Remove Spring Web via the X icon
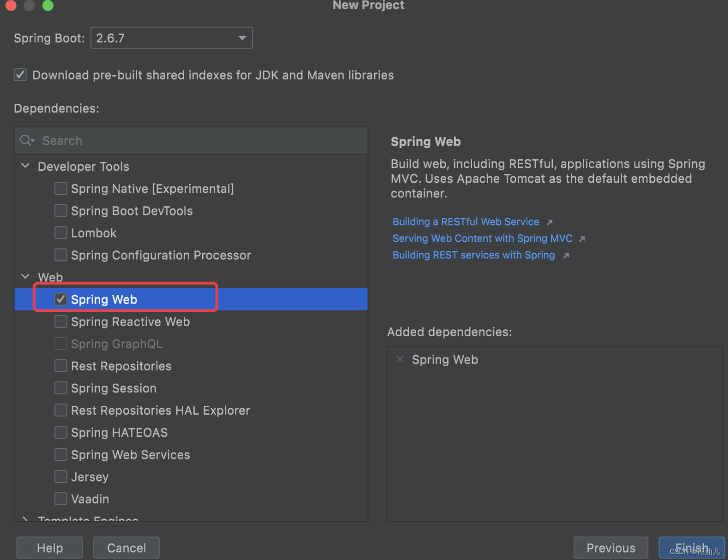Viewport: 728px width, 560px height. (x=400, y=360)
